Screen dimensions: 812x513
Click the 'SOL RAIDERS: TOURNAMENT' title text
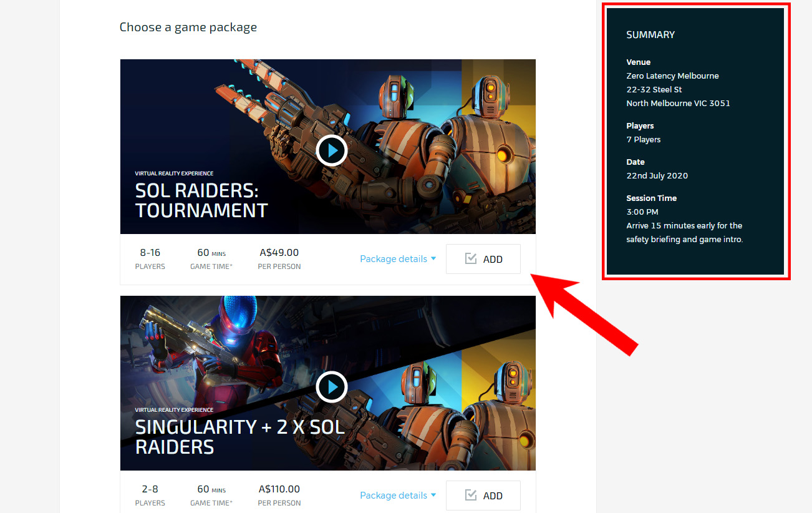tap(201, 200)
